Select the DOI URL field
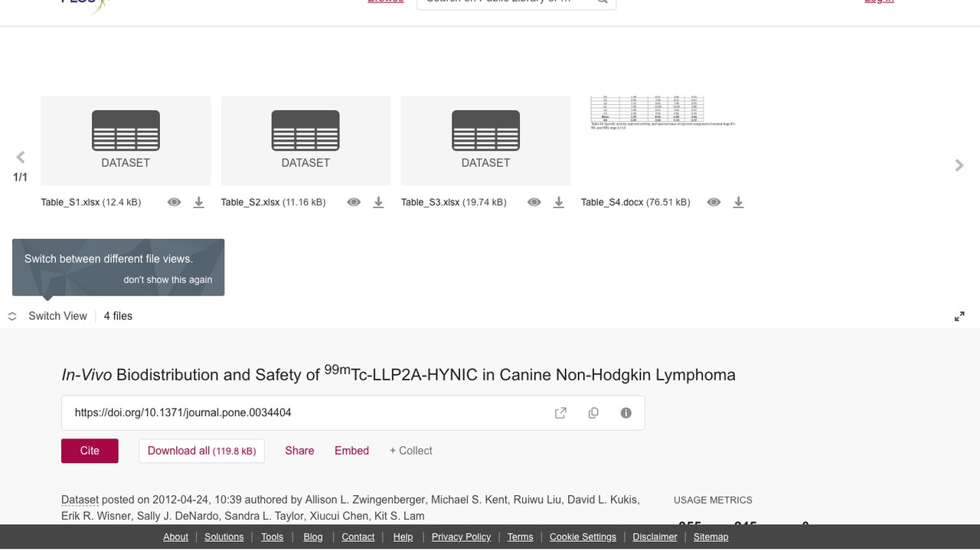This screenshot has height=551, width=980. (x=353, y=413)
